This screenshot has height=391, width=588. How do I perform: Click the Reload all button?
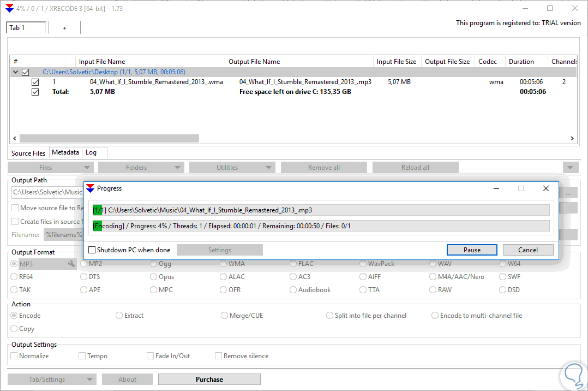[x=415, y=168]
